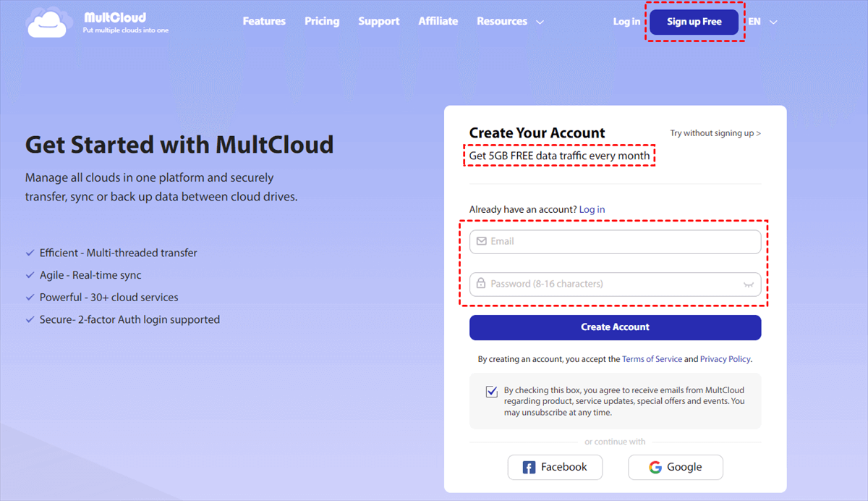
Task: Click Secure- 2-factor Auth login supported text
Action: click(130, 319)
